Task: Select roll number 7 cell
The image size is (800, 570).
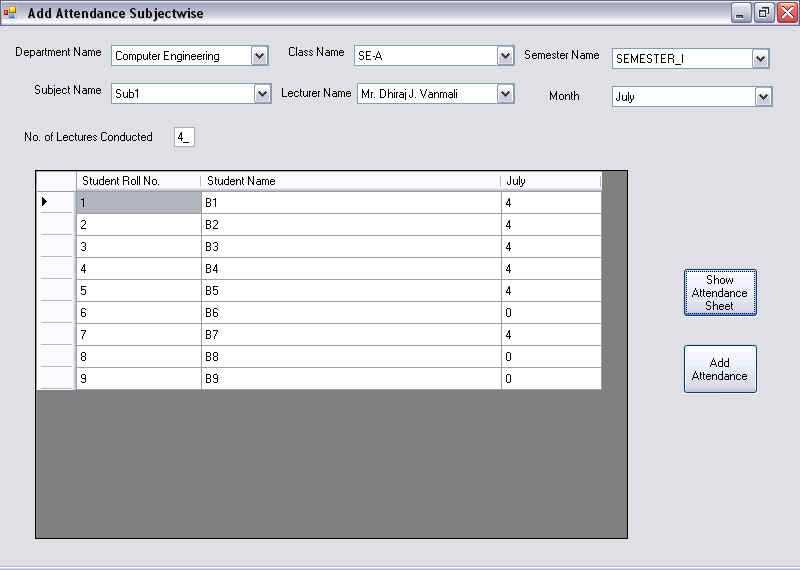Action: tap(138, 335)
